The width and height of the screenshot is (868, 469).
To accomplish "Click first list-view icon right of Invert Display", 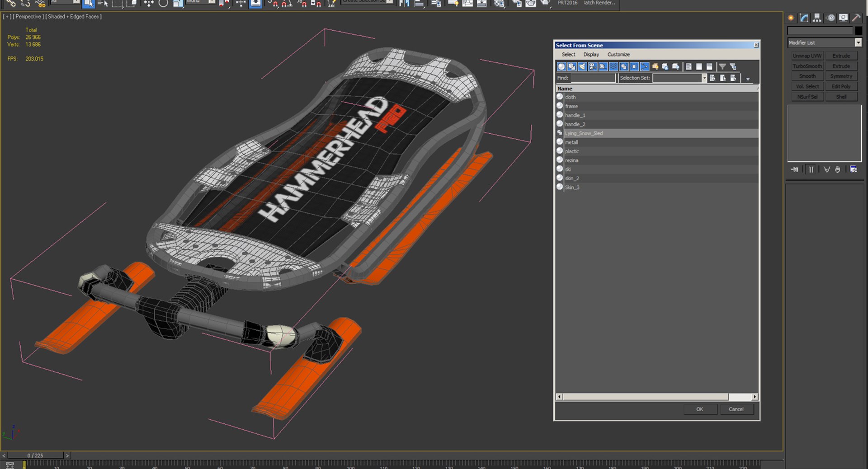I will 689,66.
